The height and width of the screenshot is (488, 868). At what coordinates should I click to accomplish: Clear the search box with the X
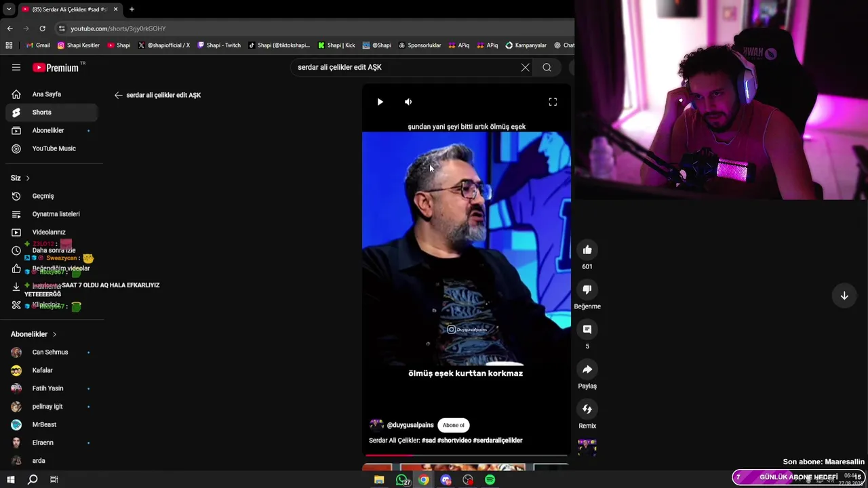(525, 67)
